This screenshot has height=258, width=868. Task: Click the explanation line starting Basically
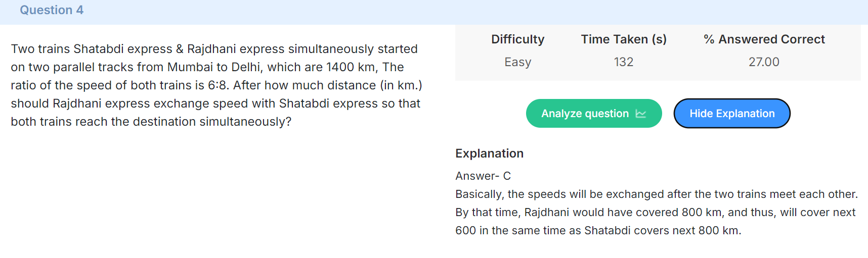pyautogui.click(x=657, y=194)
